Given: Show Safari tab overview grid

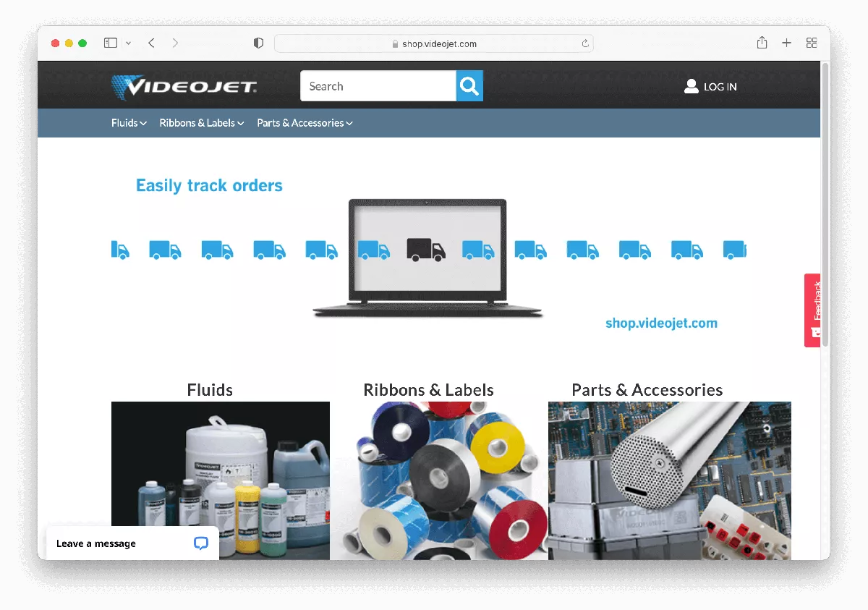Looking at the screenshot, I should (x=812, y=43).
